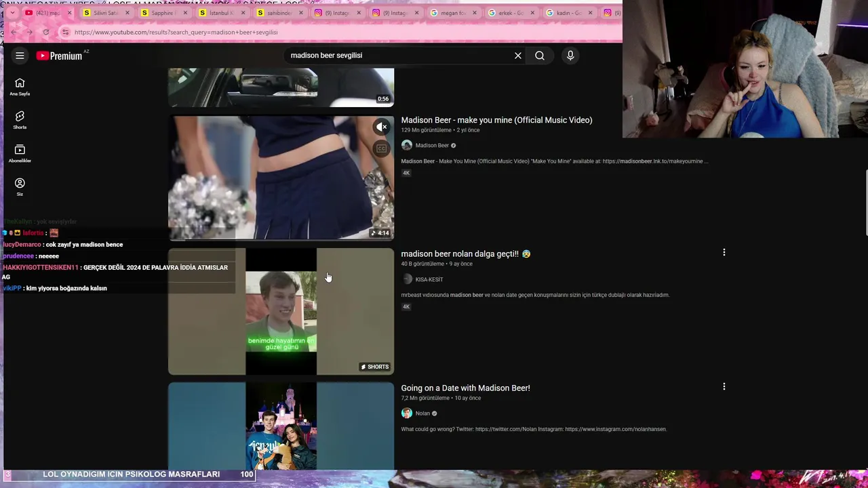Open KISA-KESİT channel name link

click(429, 279)
